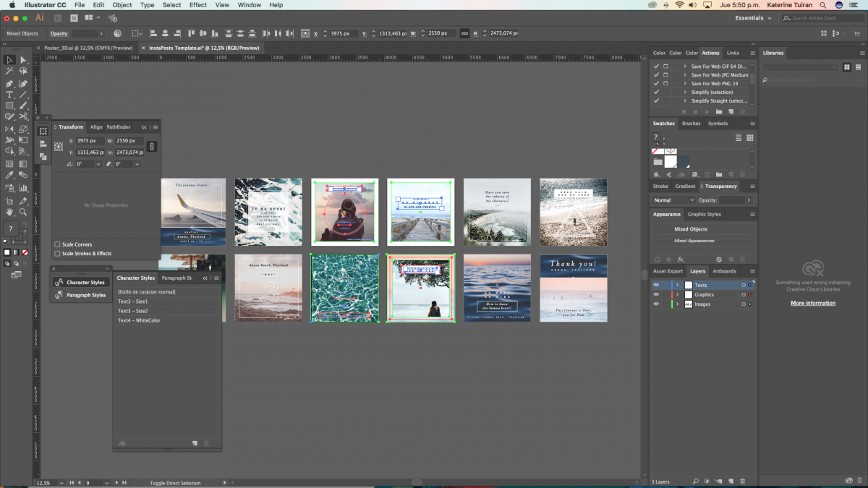Apply the Text3 – Size1 character style

click(133, 301)
